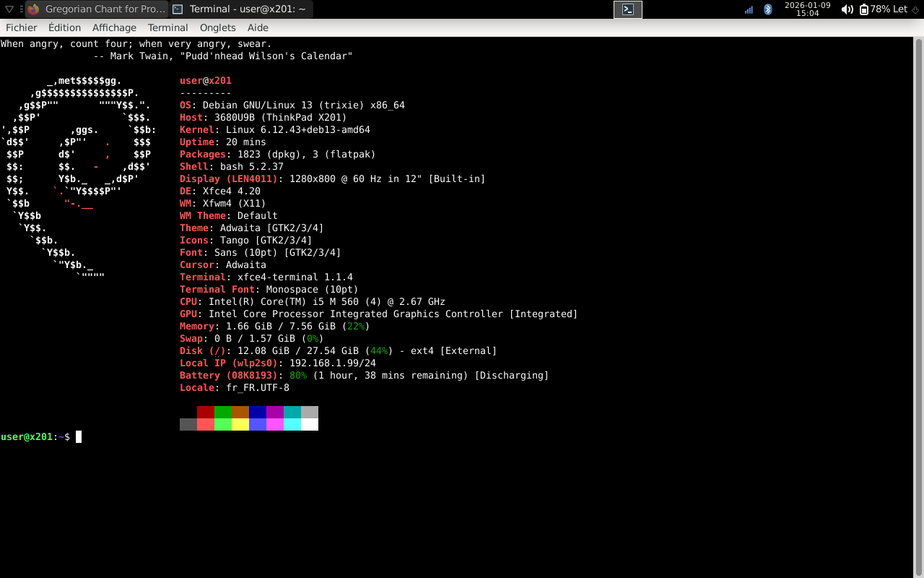Screen dimensions: 924x578
Task: Open the Édition menu
Action: pos(64,27)
